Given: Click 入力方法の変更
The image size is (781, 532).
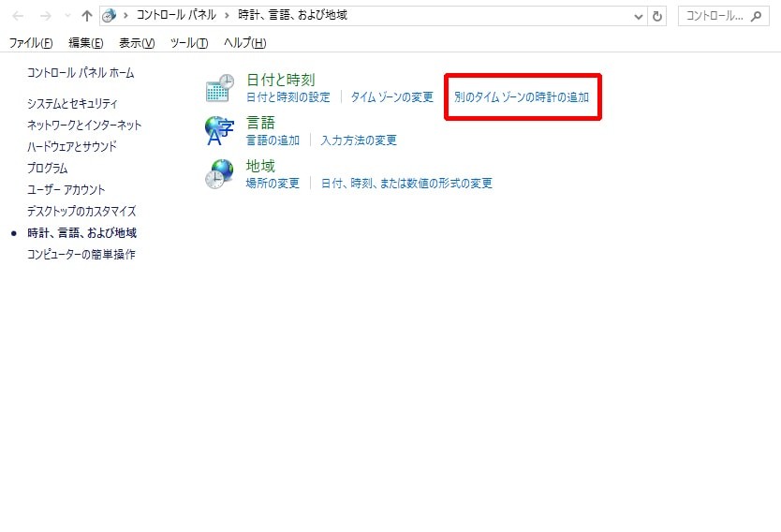Looking at the screenshot, I should point(359,140).
